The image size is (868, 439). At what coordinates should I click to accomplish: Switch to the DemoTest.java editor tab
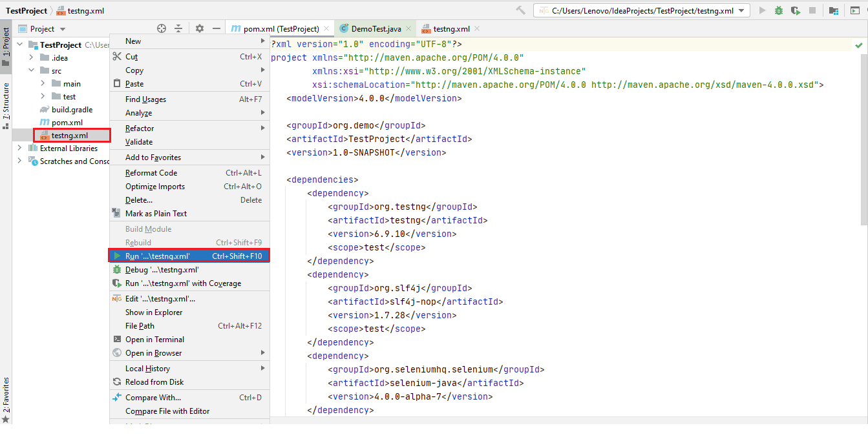(375, 29)
